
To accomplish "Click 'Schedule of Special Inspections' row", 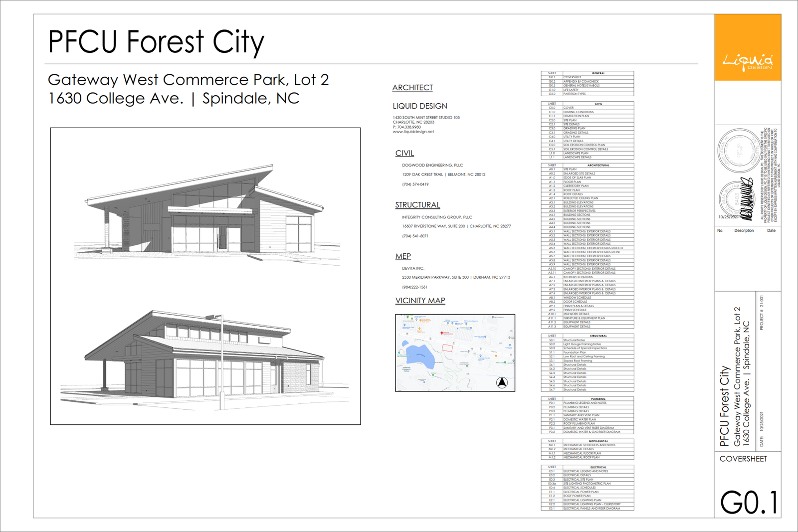I will coord(588,348).
